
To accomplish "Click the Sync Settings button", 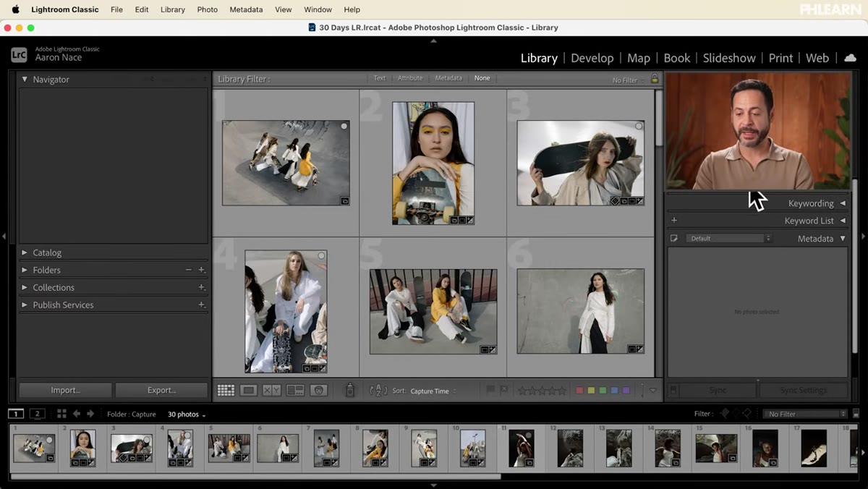I will coord(803,391).
